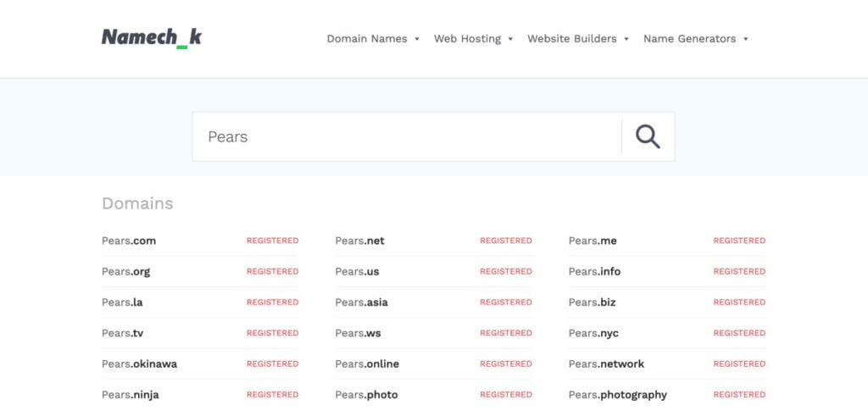
Task: Select the Pears.nyc domain row
Action: coord(593,333)
